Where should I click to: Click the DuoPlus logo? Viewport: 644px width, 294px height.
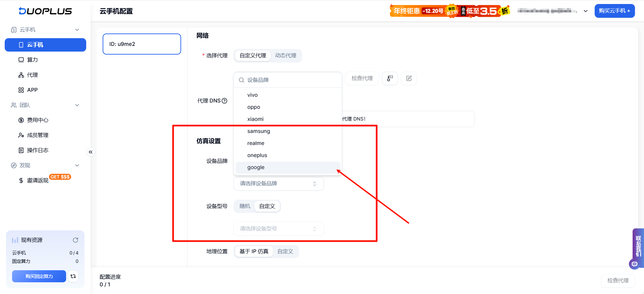coord(45,11)
